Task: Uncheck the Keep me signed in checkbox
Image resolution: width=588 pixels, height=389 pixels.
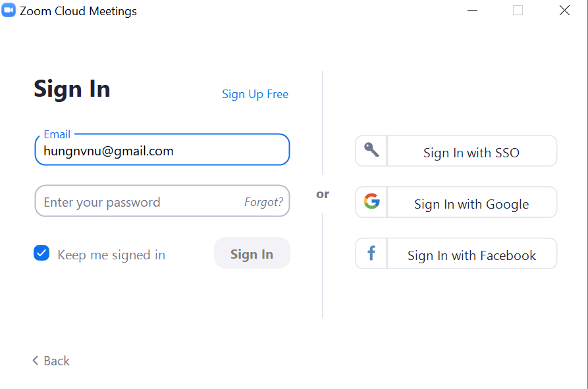Action: click(x=41, y=253)
